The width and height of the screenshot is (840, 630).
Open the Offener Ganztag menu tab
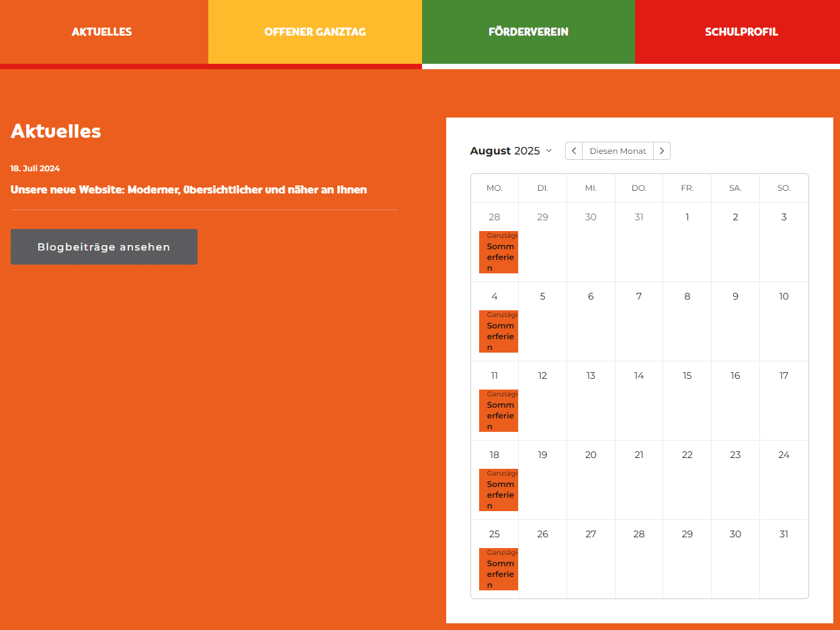coord(314,32)
